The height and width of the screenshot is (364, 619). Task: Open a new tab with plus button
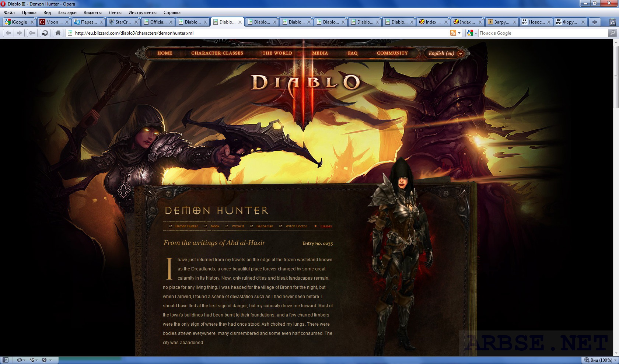click(x=594, y=22)
